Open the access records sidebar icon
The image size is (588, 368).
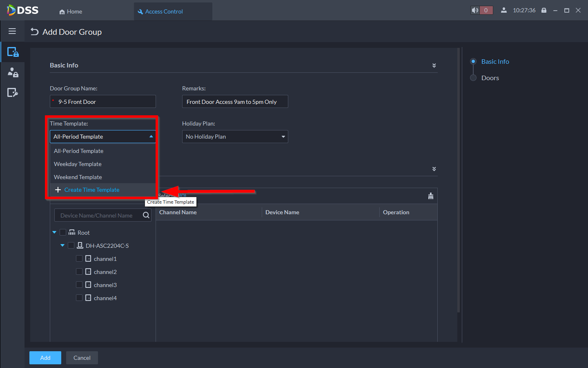pos(13,93)
